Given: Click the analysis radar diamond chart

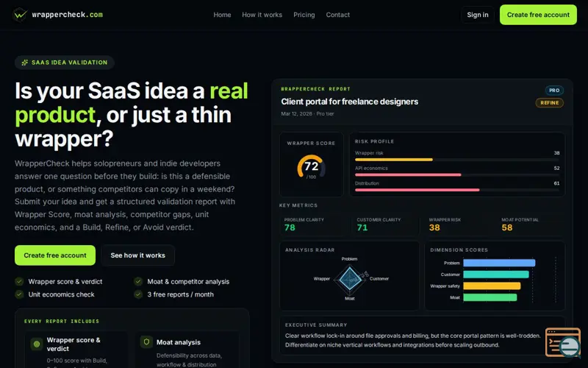Looking at the screenshot, I should pos(350,279).
